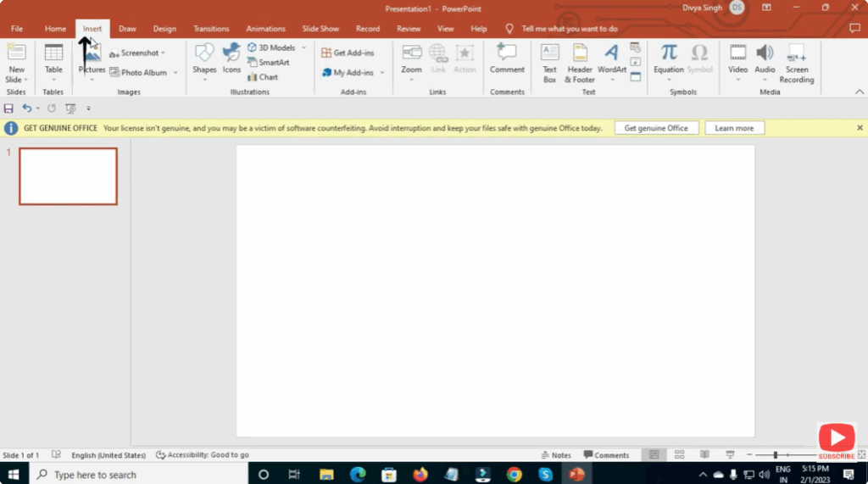The height and width of the screenshot is (484, 868).
Task: Toggle the Comments pane in status bar
Action: pos(606,455)
